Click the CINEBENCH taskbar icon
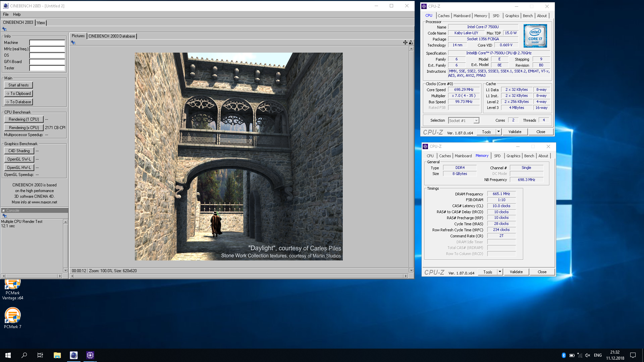Viewport: 644px width, 362px height. (x=74, y=355)
